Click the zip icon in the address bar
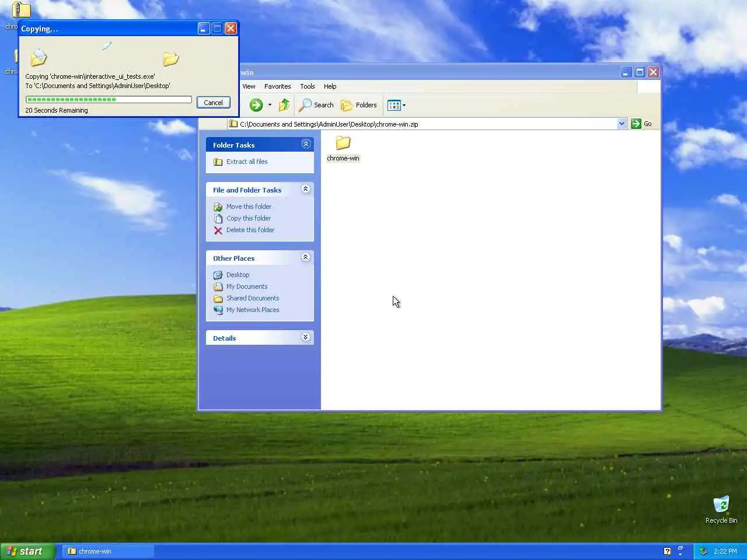 (x=233, y=124)
